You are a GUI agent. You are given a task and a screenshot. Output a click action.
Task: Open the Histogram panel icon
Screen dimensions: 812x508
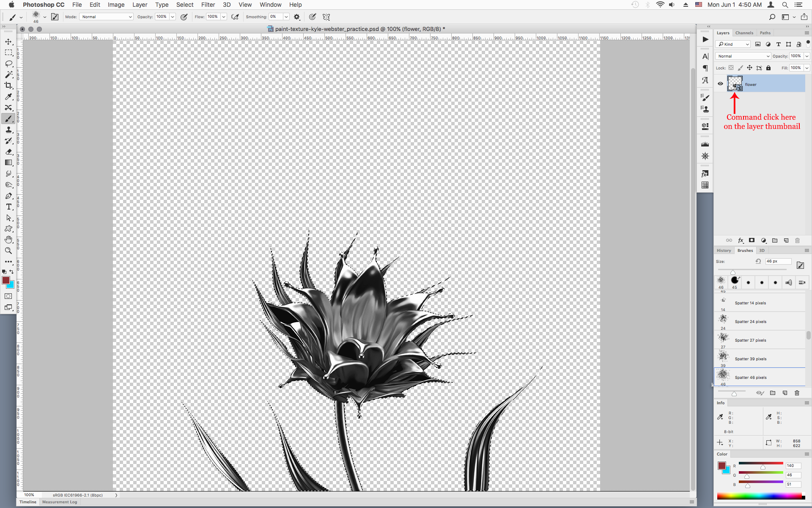pos(705,143)
